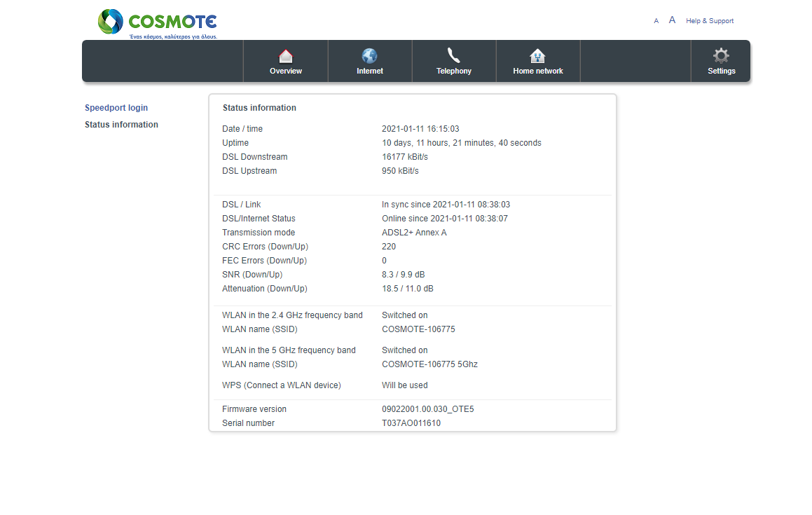
Task: Click the ADSL2+ Annex A value
Action: [x=414, y=233]
